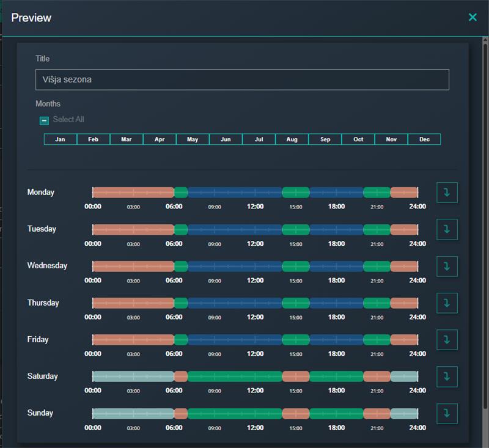Toggle the May month button
The image size is (489, 448).
[193, 139]
